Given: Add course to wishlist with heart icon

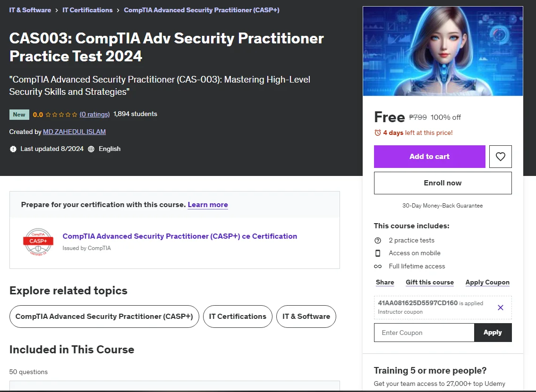Looking at the screenshot, I should (x=500, y=157).
